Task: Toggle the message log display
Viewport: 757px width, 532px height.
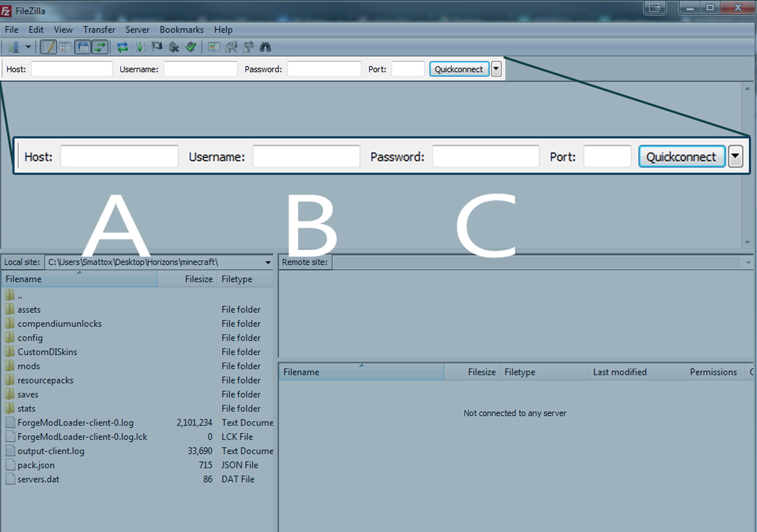Action: tap(49, 48)
